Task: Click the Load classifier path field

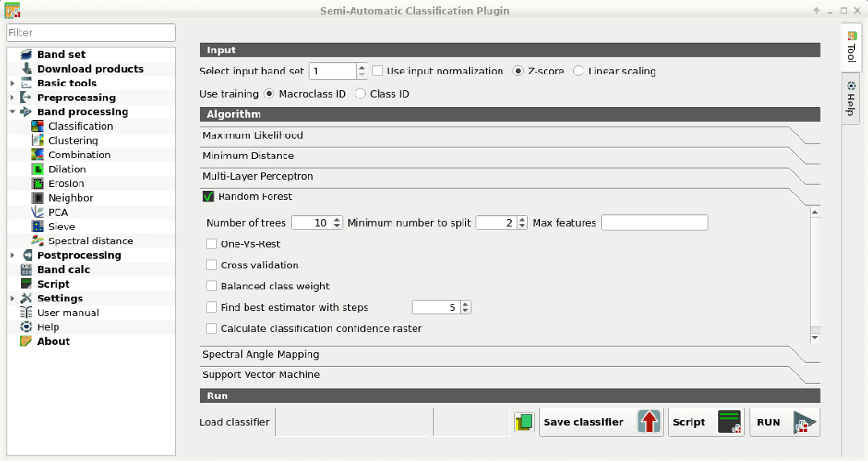Action: click(x=354, y=422)
